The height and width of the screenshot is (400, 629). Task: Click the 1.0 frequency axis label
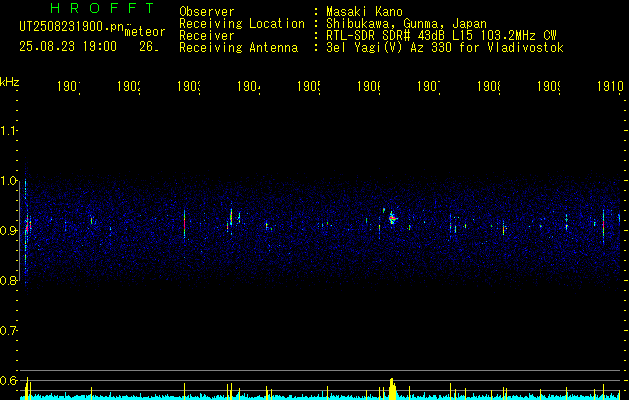(8, 181)
